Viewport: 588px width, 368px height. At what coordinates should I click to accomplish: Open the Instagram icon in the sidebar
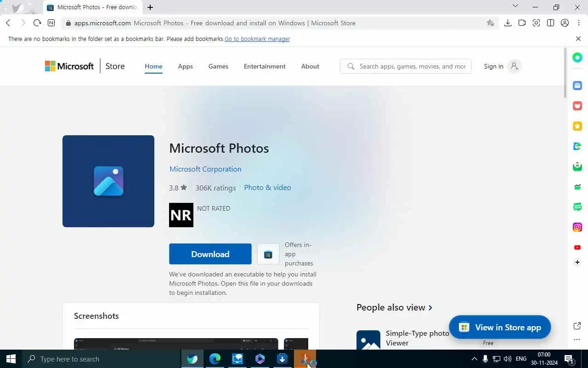click(577, 227)
